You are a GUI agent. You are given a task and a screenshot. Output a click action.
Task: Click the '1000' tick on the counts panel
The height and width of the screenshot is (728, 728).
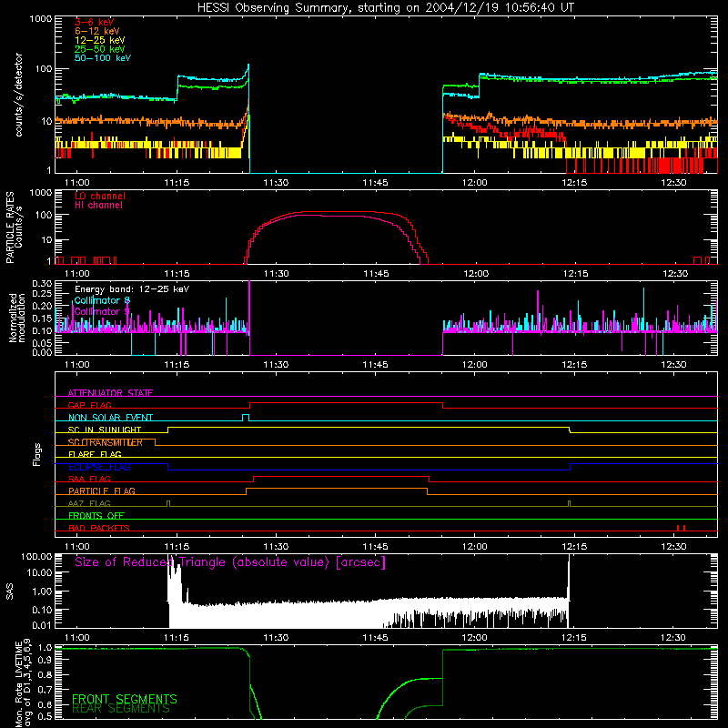[x=40, y=19]
